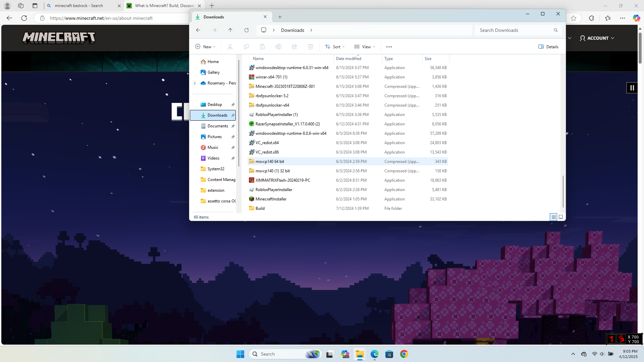Click the Copy icon in Explorer toolbar
Screen dimensions: 644x362
click(246, 47)
